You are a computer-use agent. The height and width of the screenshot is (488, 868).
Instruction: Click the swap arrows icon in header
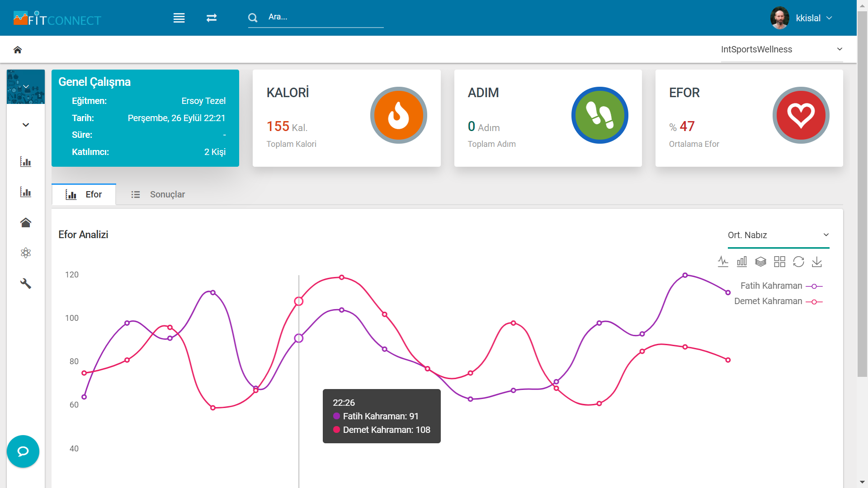pyautogui.click(x=212, y=18)
